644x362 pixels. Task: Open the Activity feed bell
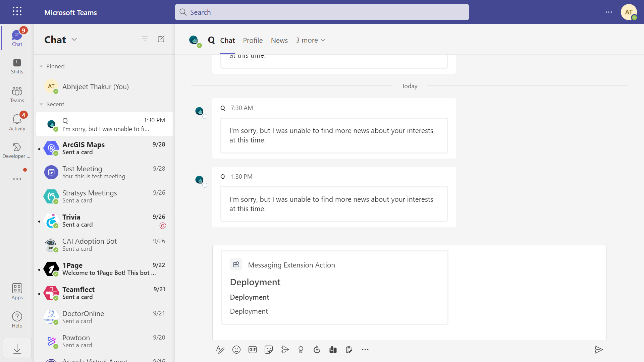(x=17, y=122)
